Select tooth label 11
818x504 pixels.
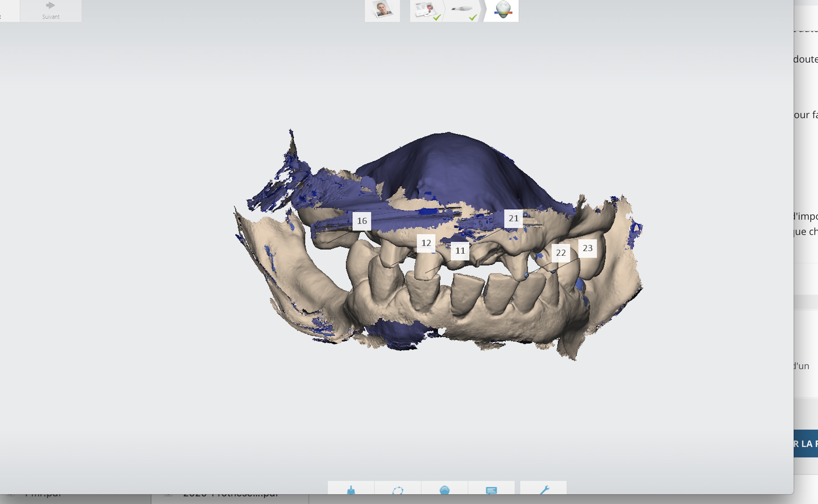[x=460, y=251]
